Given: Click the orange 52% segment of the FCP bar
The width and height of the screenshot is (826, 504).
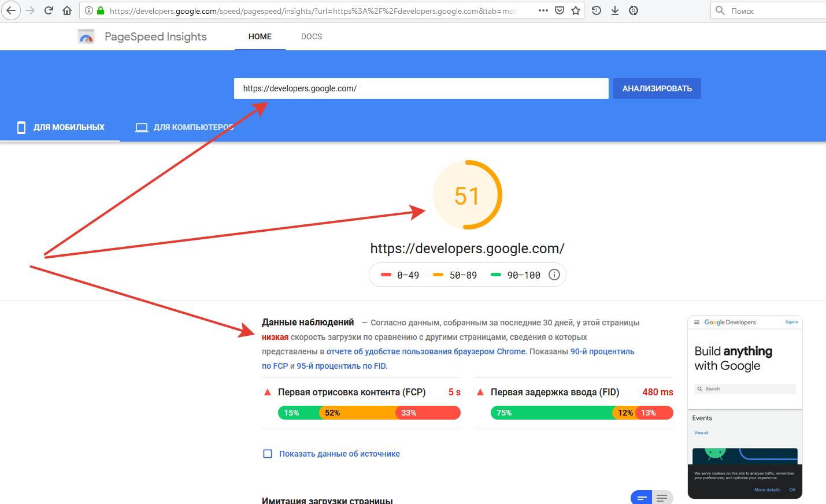Looking at the screenshot, I should (358, 413).
